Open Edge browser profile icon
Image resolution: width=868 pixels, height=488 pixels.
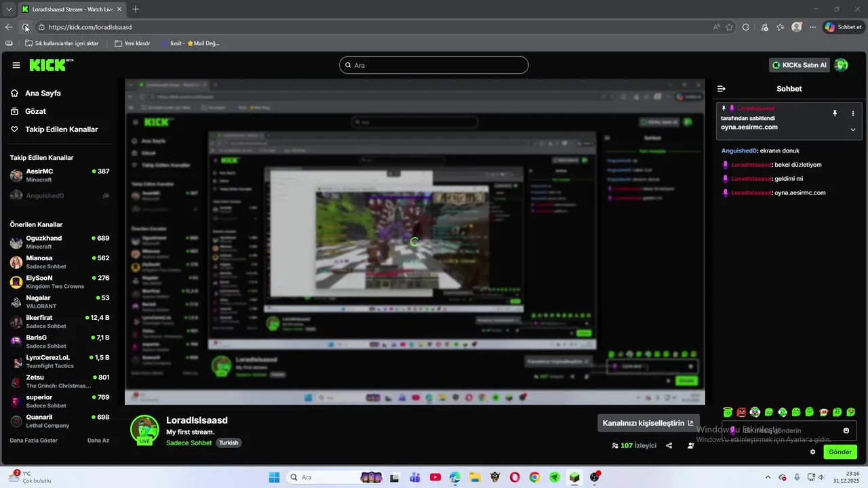click(x=797, y=27)
